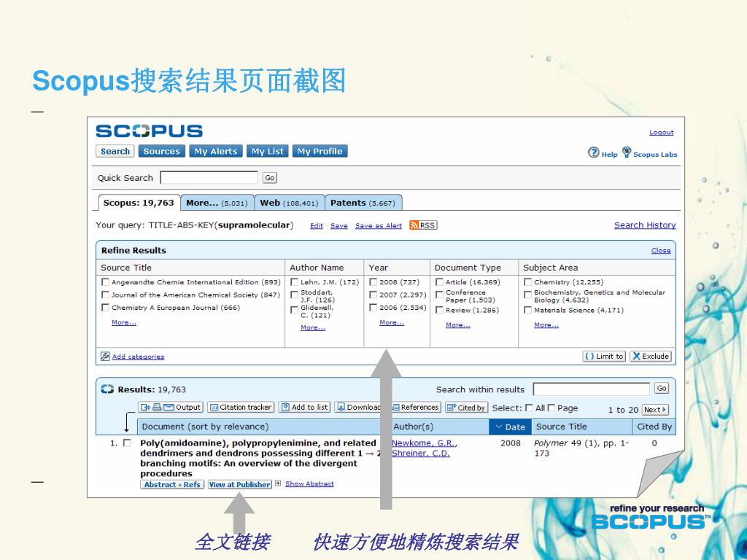Open author Newkome, G.R. link
This screenshot has height=560, width=747.
424,443
